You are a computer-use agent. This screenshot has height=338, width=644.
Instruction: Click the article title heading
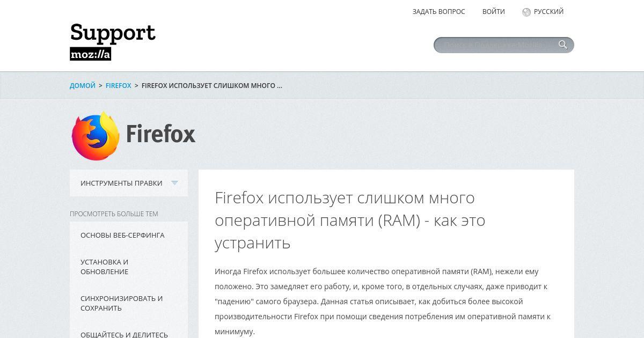[350, 220]
